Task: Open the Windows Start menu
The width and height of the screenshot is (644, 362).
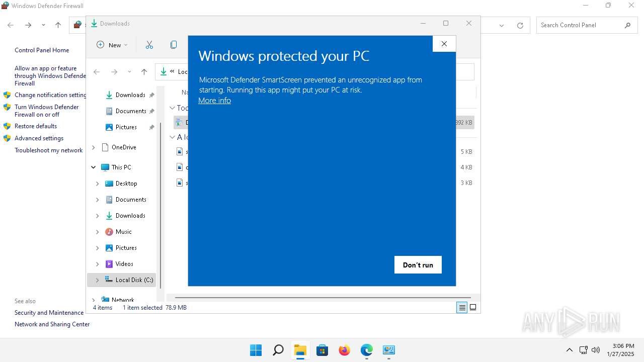Action: pyautogui.click(x=256, y=350)
